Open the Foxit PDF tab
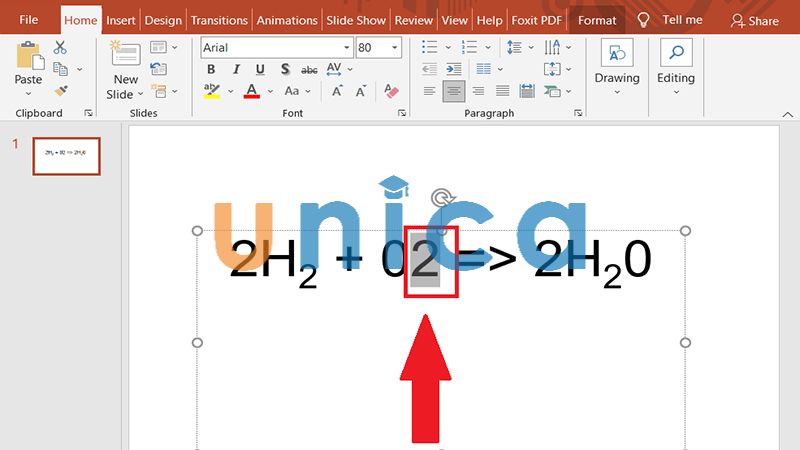 coord(536,20)
